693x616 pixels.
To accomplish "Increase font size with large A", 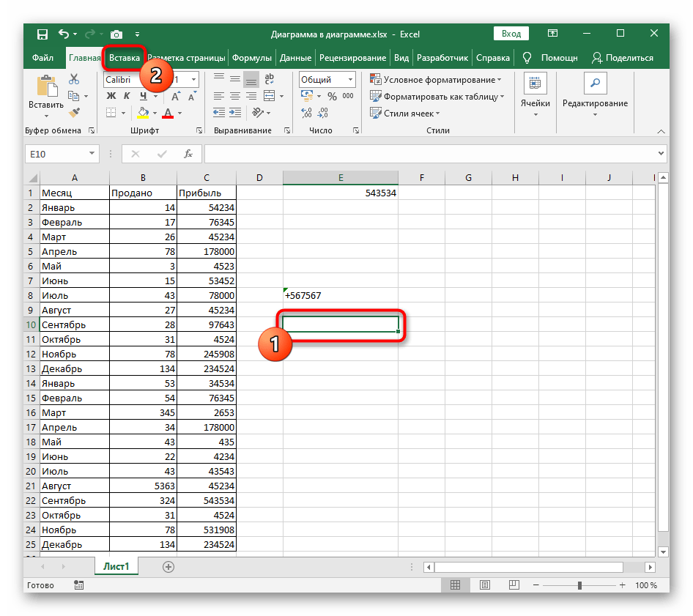I will (x=176, y=97).
